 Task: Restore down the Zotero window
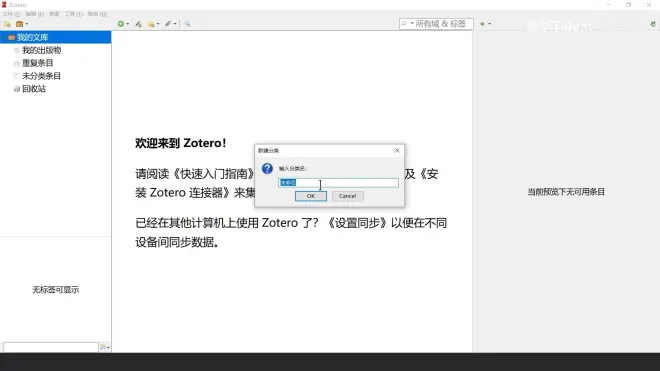point(628,5)
